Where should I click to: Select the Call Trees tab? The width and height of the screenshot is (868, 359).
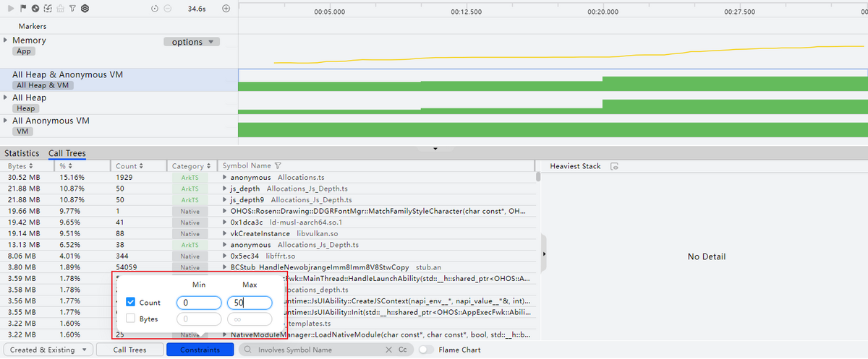pos(67,153)
